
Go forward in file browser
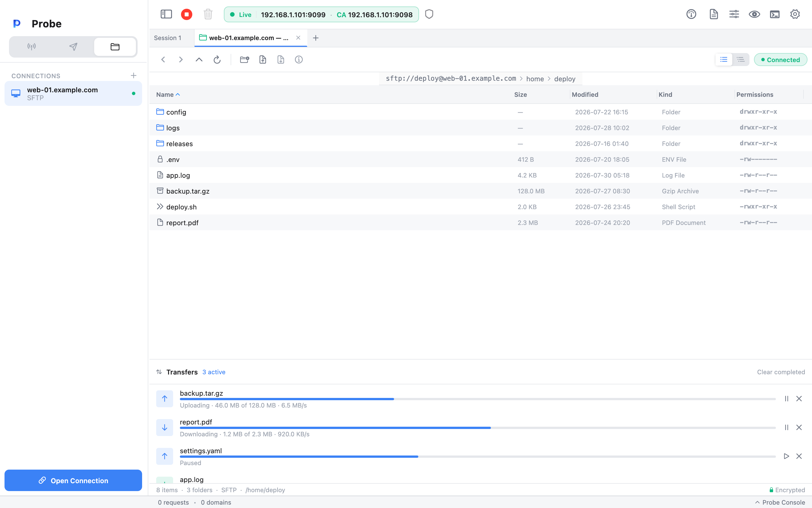pos(181,60)
